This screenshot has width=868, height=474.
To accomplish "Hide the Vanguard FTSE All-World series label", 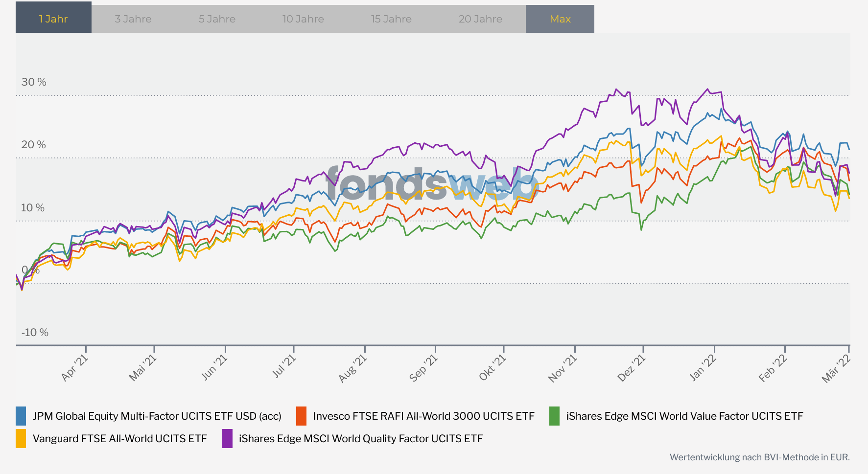I will [x=120, y=439].
